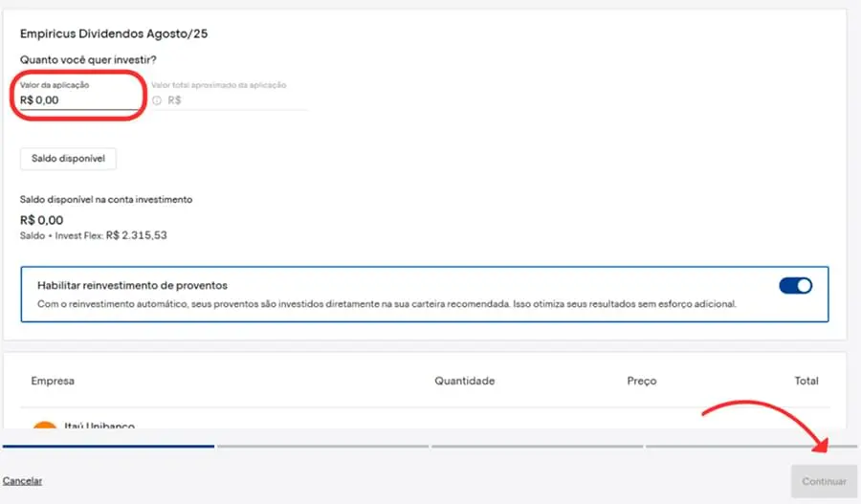Click the second gray progress step bar
This screenshot has height=504, width=861.
322,446
